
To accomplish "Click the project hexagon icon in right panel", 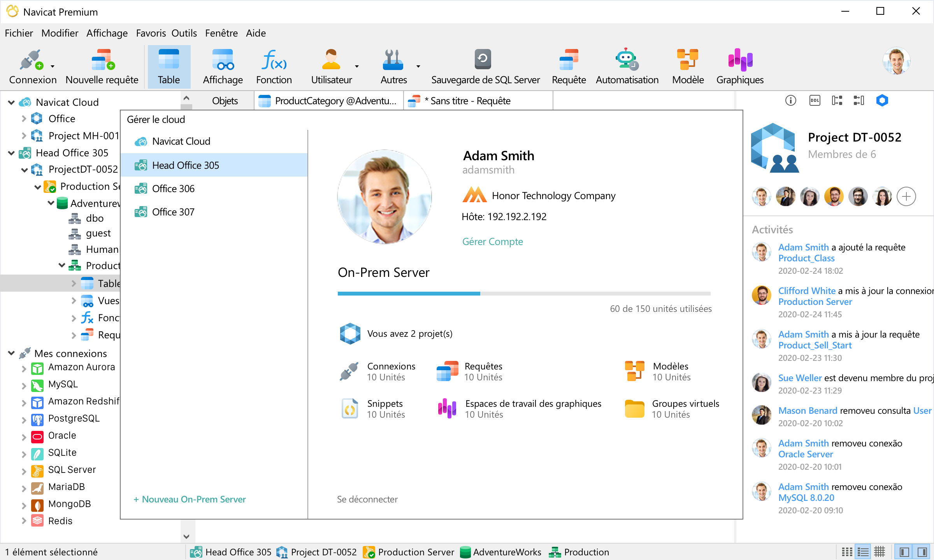I will tap(882, 101).
